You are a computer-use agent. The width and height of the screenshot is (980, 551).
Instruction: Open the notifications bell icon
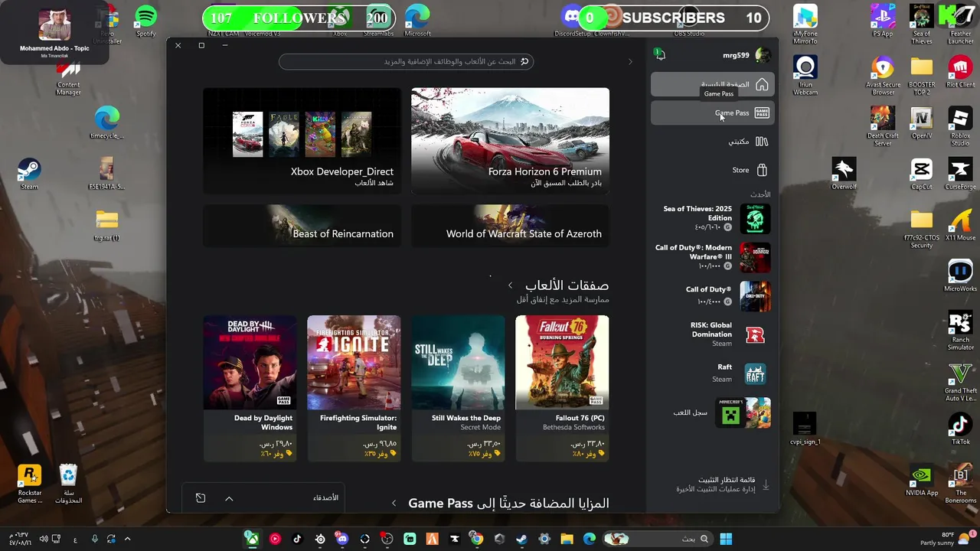click(660, 54)
